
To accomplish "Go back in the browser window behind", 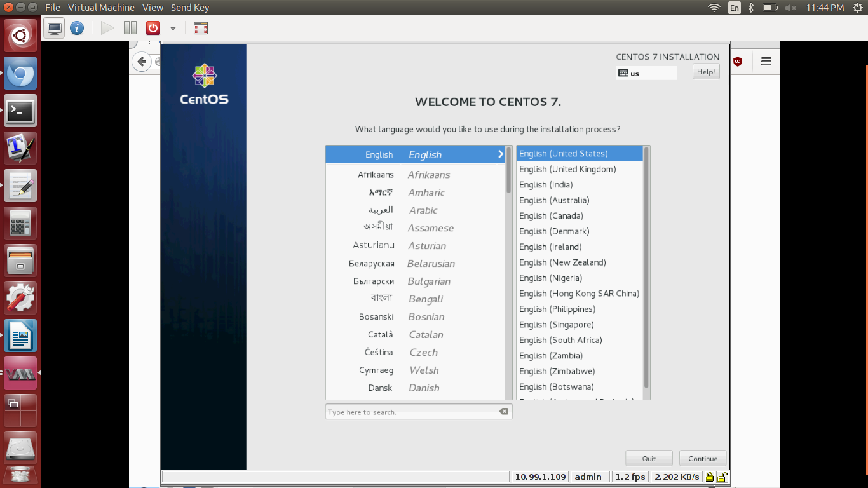I will 142,62.
